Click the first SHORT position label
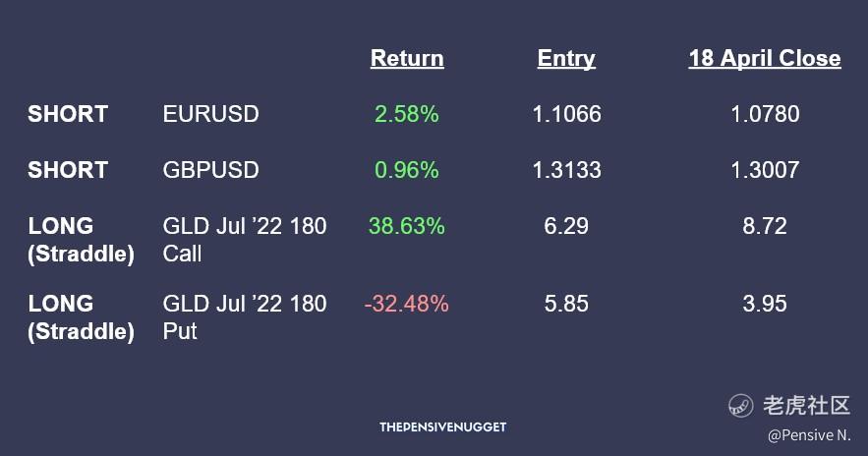 [68, 114]
